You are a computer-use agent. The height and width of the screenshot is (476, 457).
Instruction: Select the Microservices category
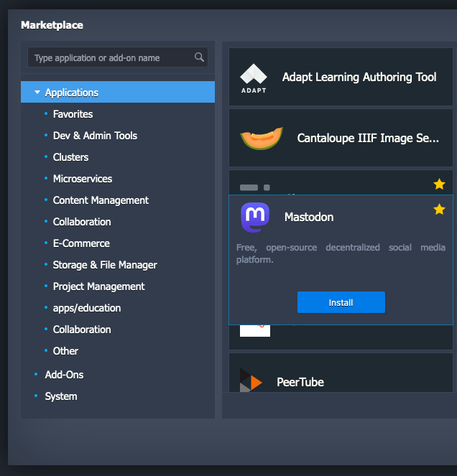(83, 179)
